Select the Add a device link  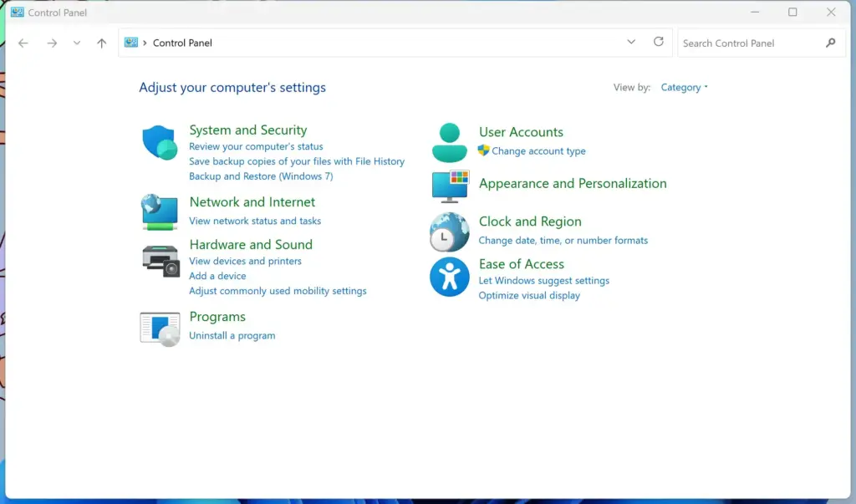click(x=217, y=276)
